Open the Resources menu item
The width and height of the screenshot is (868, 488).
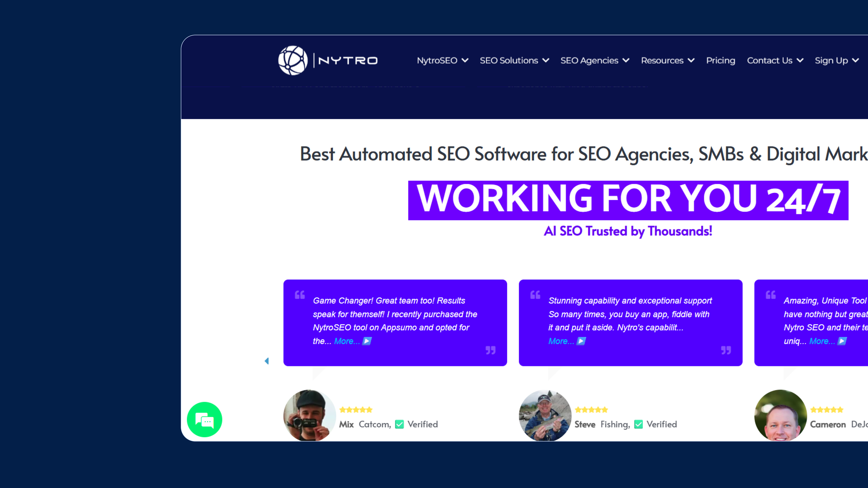(662, 61)
